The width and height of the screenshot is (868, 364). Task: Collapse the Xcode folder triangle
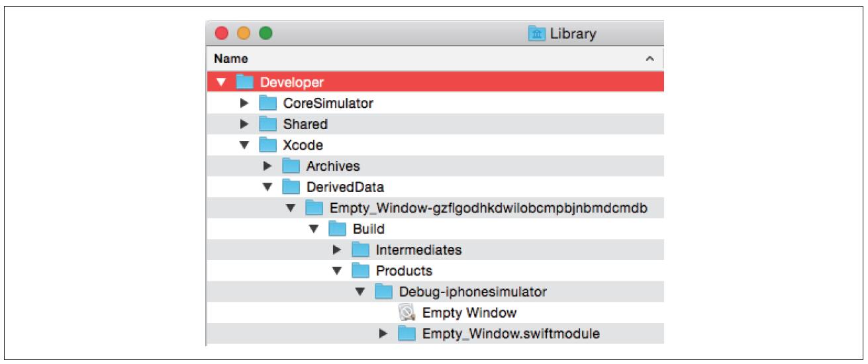point(244,145)
